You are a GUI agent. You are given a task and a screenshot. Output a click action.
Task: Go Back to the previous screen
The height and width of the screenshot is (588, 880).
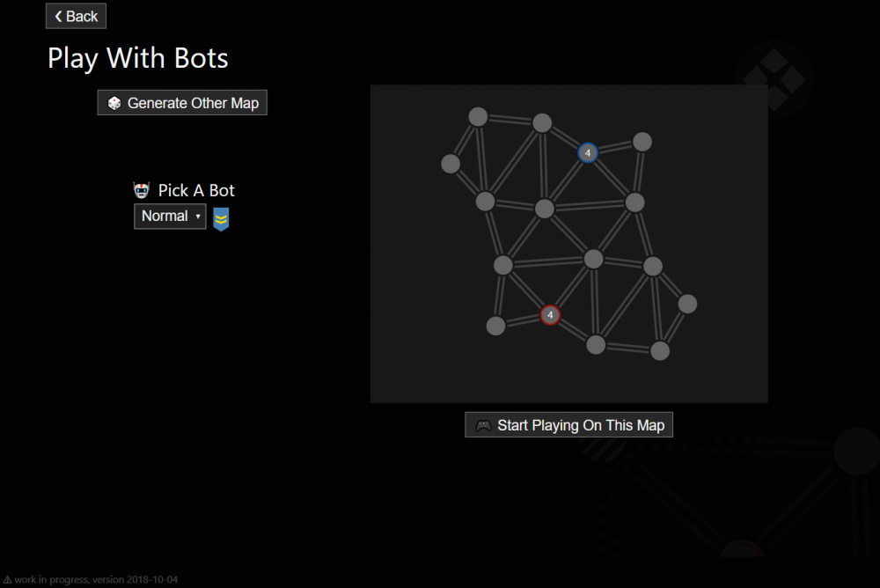coord(76,16)
